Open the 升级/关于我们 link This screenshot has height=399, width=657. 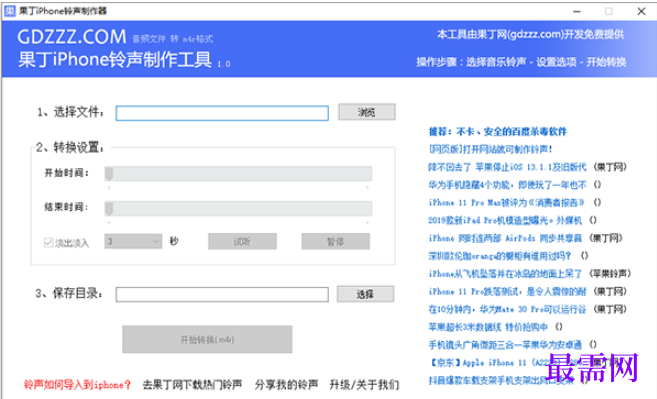click(364, 384)
